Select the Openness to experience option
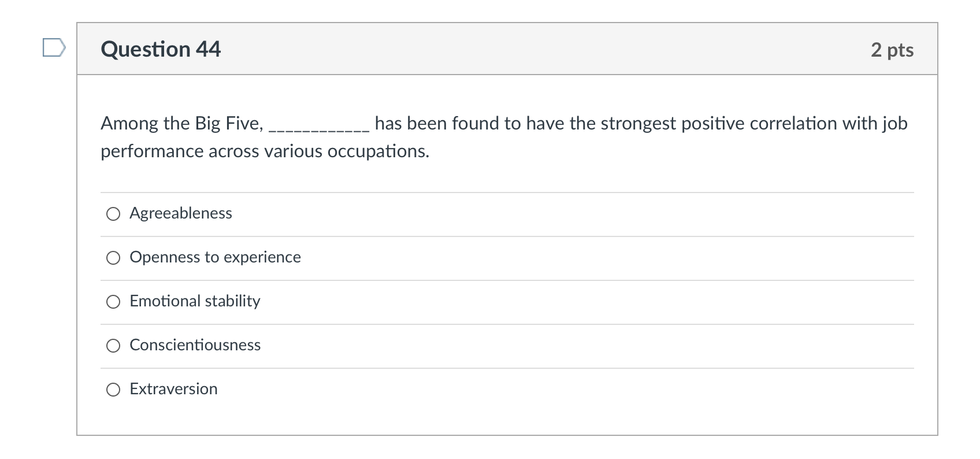 click(113, 257)
